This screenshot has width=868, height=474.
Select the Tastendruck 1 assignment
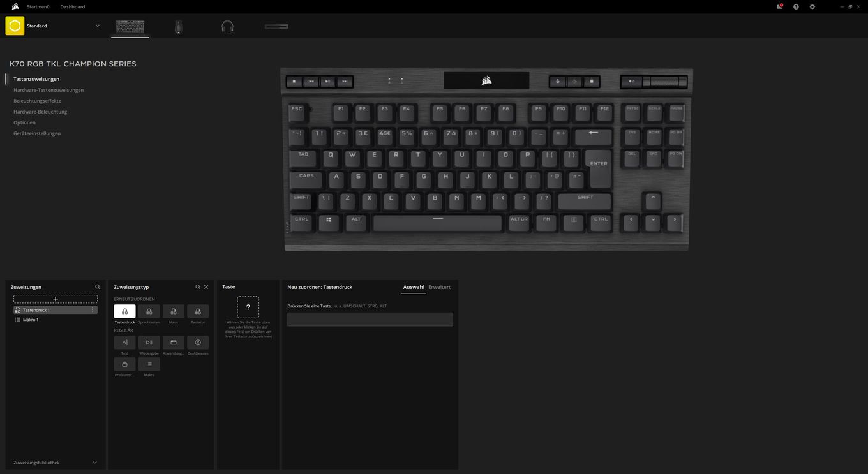click(56, 310)
